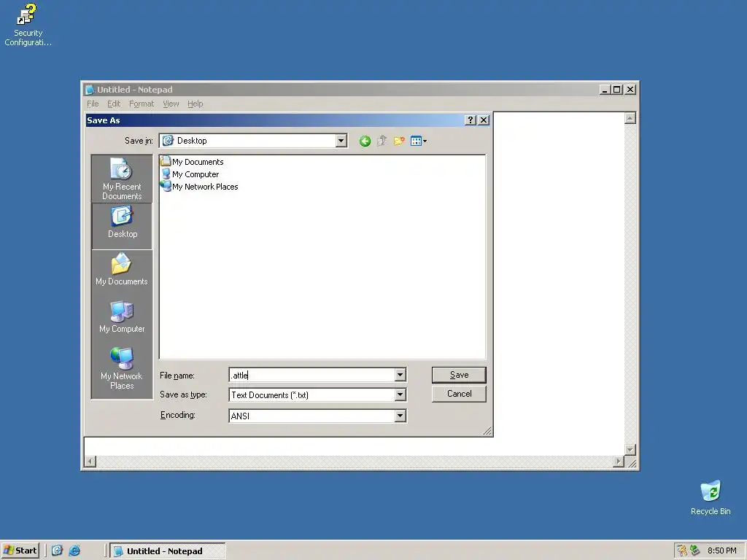Click the Save button
Viewport: 747px width, 560px height.
click(459, 375)
